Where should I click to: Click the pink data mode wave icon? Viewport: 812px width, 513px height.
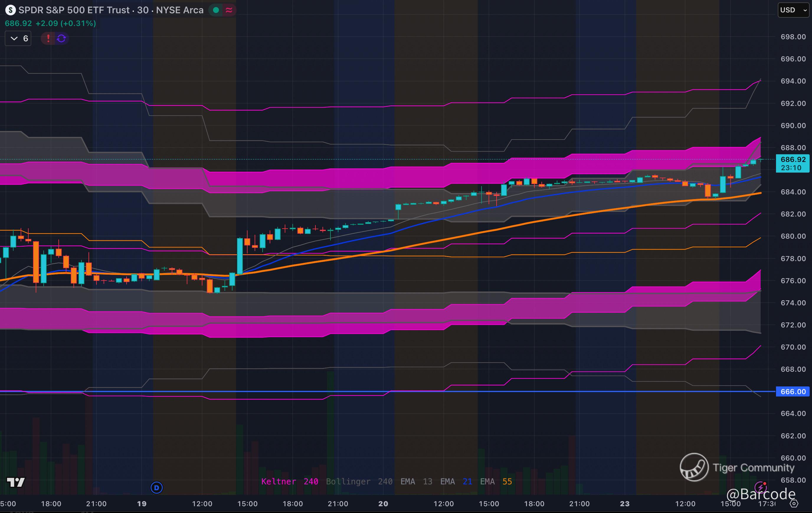coord(229,10)
